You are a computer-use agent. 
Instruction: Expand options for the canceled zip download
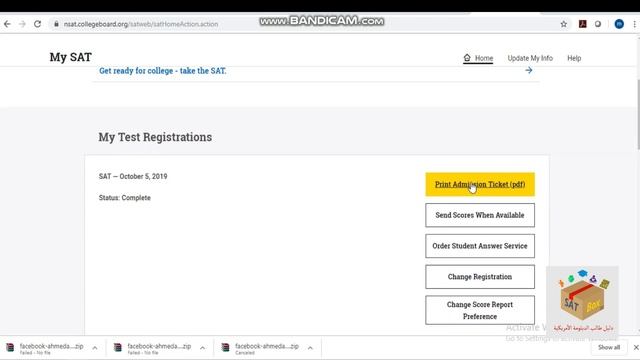[x=310, y=348]
